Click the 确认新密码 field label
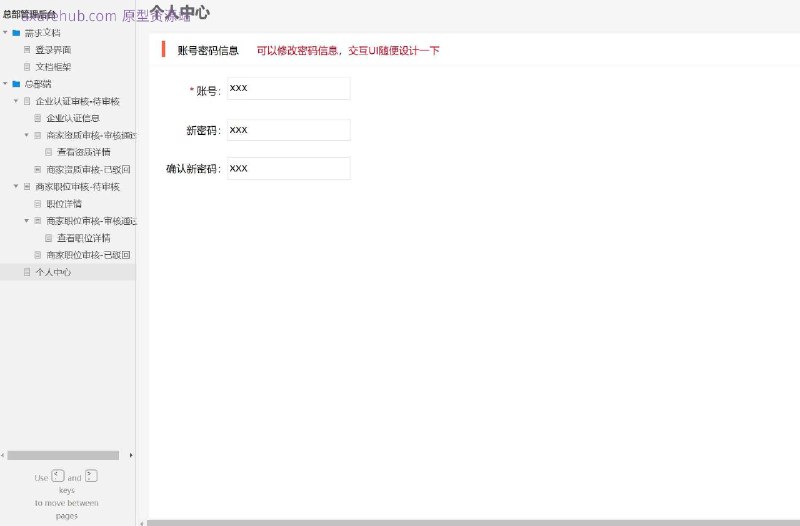This screenshot has width=800, height=526. tap(193, 169)
